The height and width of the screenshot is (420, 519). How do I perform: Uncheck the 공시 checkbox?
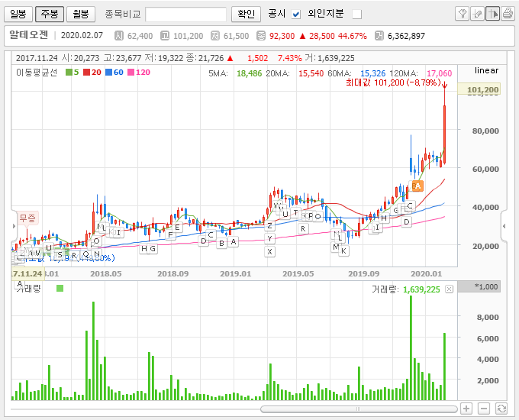[x=296, y=14]
